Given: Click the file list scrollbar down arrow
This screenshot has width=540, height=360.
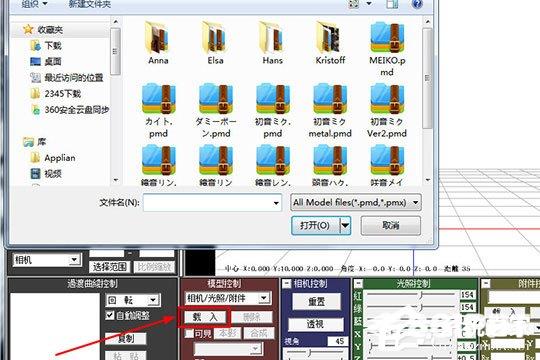Looking at the screenshot, I should [x=427, y=180].
